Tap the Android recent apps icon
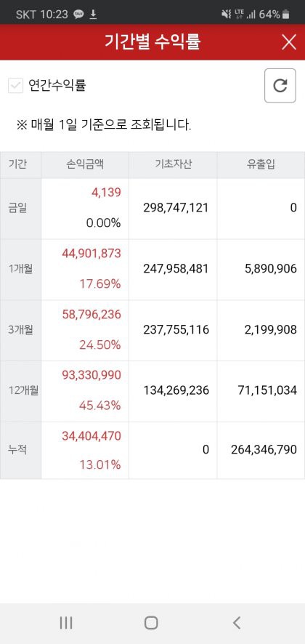Screen dimensions: 305x644 click(x=66, y=623)
